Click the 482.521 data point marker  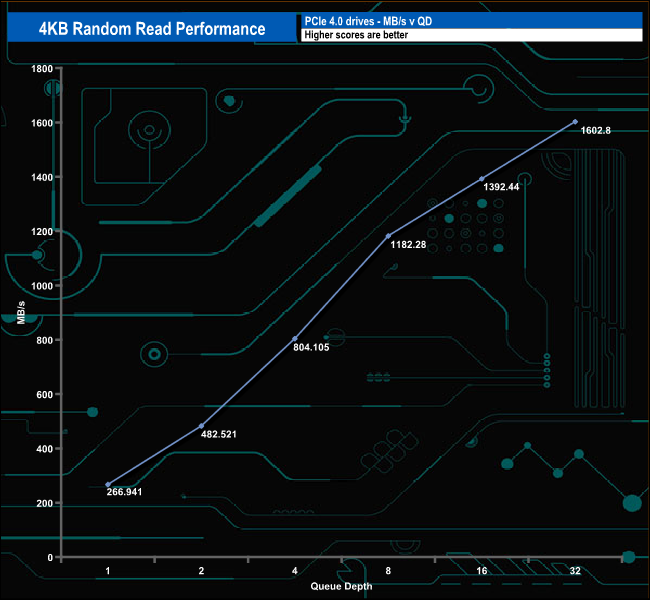[201, 426]
